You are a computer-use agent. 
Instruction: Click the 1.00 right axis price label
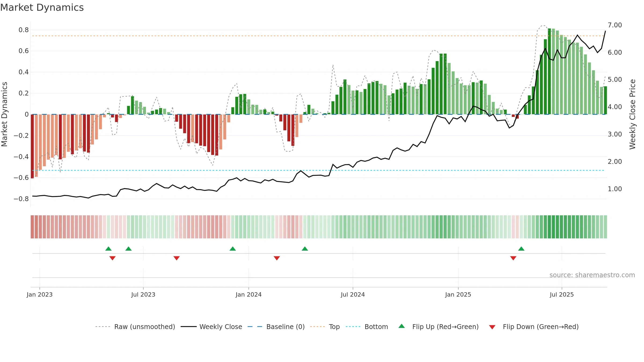coord(615,189)
